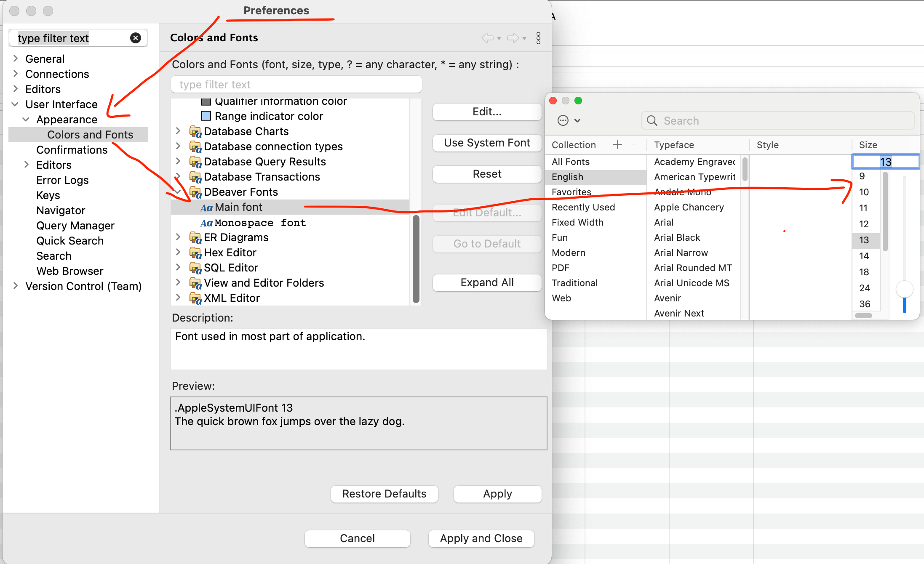Click the font size slider in the font panel
This screenshot has width=924, height=564.
tap(904, 289)
